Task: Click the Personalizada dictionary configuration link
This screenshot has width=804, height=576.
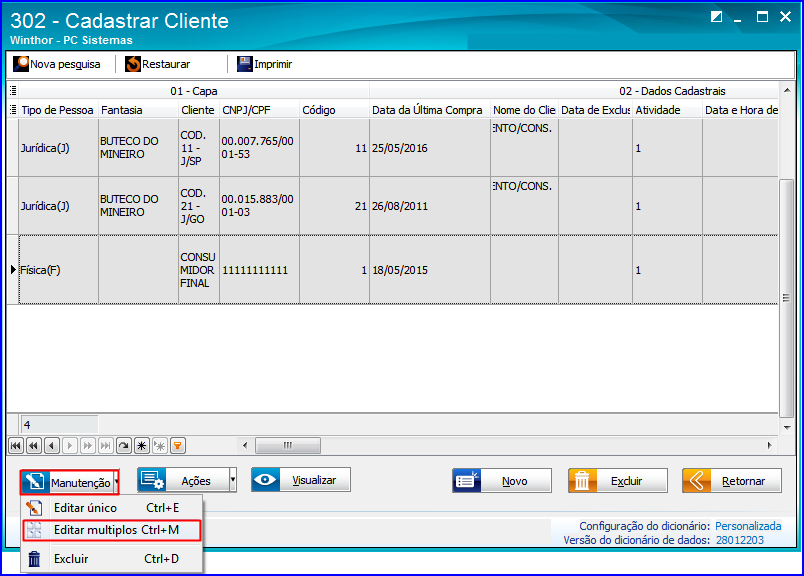Action: coord(748,526)
